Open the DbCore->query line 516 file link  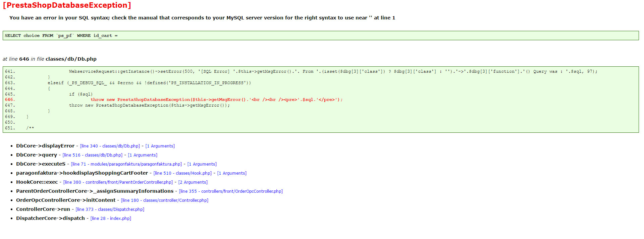click(93, 155)
